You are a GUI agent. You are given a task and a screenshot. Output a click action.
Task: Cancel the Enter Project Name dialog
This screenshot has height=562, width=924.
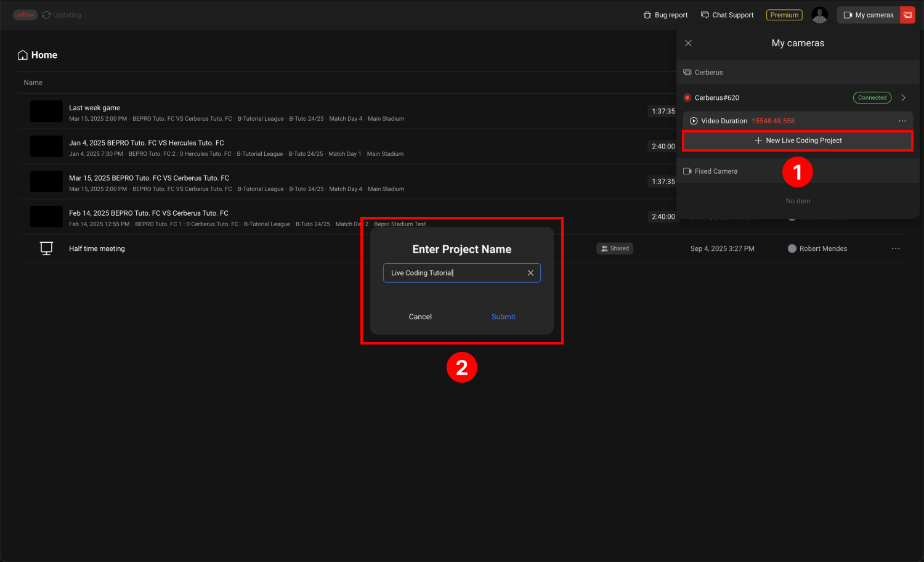tap(420, 317)
